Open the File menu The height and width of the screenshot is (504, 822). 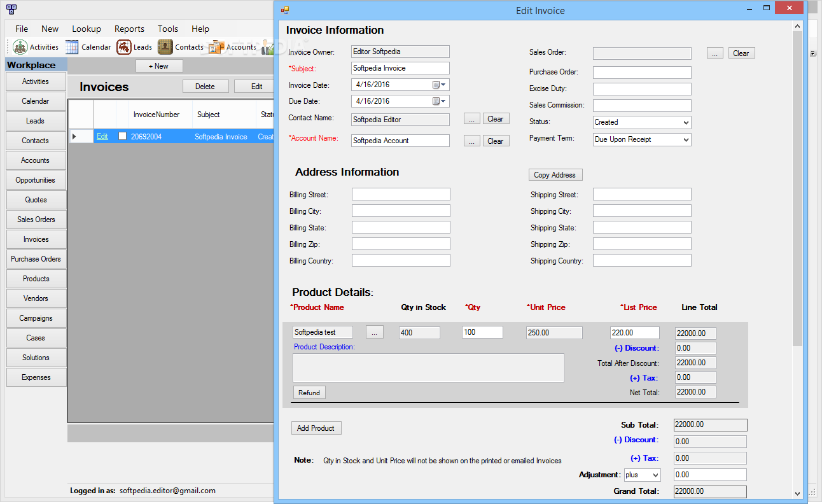click(22, 29)
